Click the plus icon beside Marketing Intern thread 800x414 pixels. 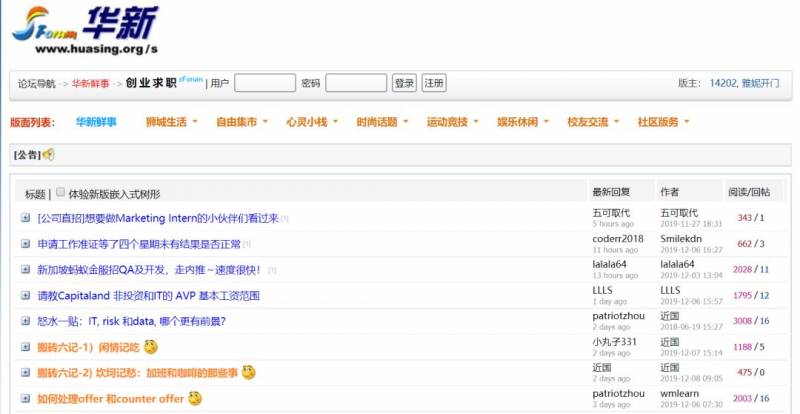[x=26, y=218]
